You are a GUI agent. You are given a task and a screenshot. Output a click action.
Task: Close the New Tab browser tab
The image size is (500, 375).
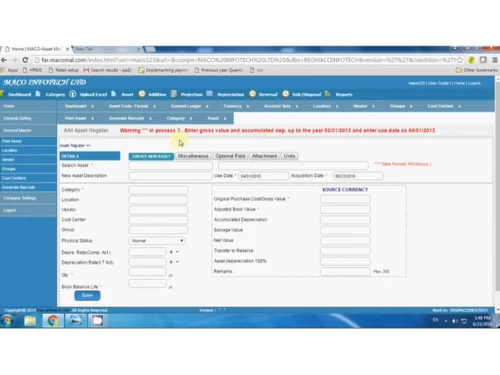tap(138, 49)
